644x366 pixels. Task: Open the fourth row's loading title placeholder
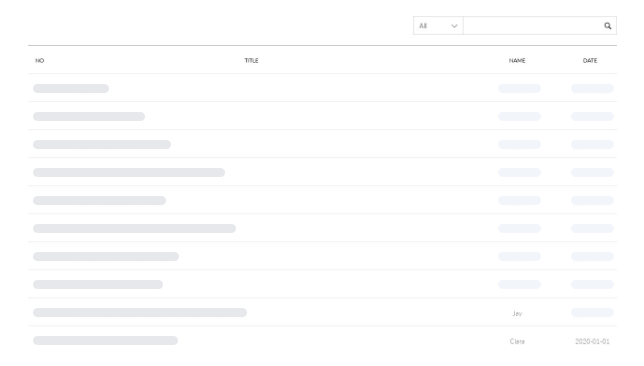coord(129,173)
